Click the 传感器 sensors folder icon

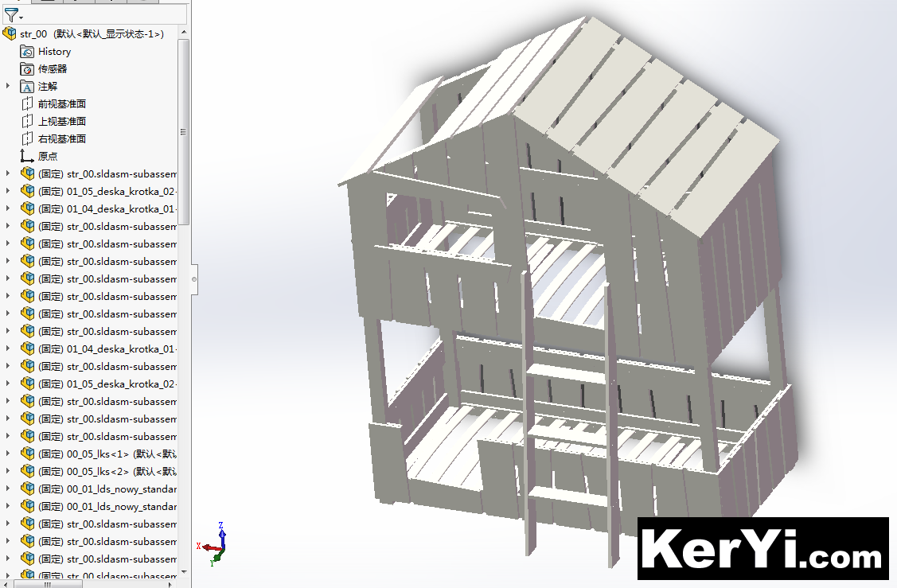(28, 68)
